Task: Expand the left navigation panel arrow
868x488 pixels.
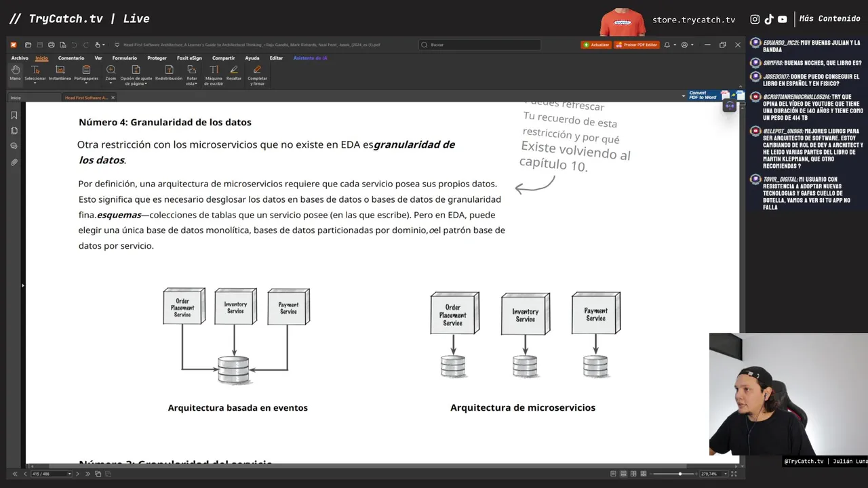Action: 22,285
